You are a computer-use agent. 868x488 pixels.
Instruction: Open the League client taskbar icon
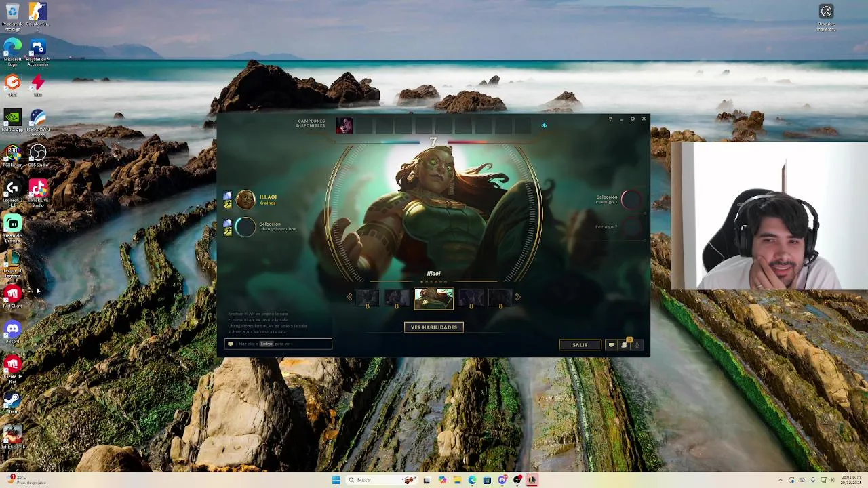pos(532,480)
